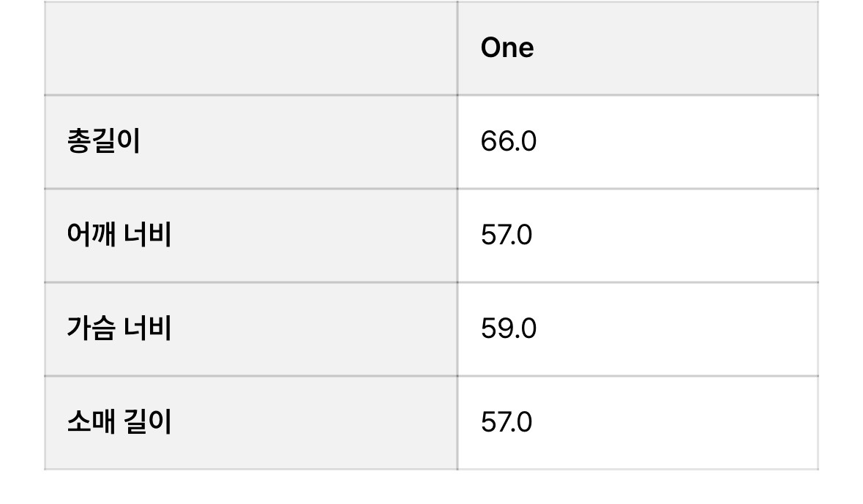Select the 소매 길이 row label

pyautogui.click(x=119, y=422)
